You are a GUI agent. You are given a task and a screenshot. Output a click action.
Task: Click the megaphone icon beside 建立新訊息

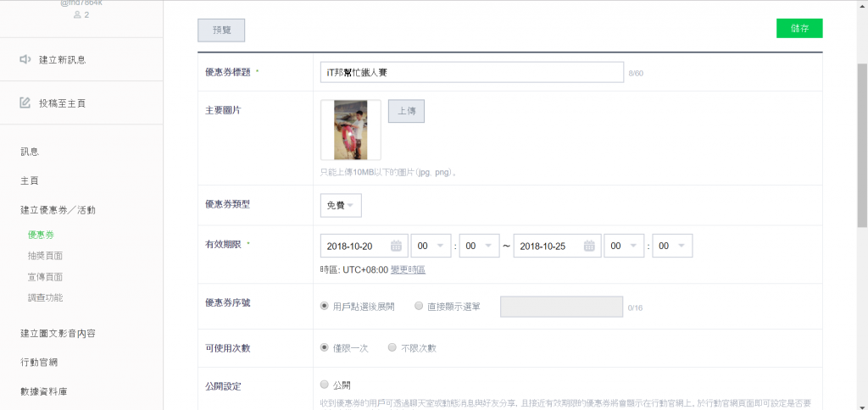click(x=25, y=59)
